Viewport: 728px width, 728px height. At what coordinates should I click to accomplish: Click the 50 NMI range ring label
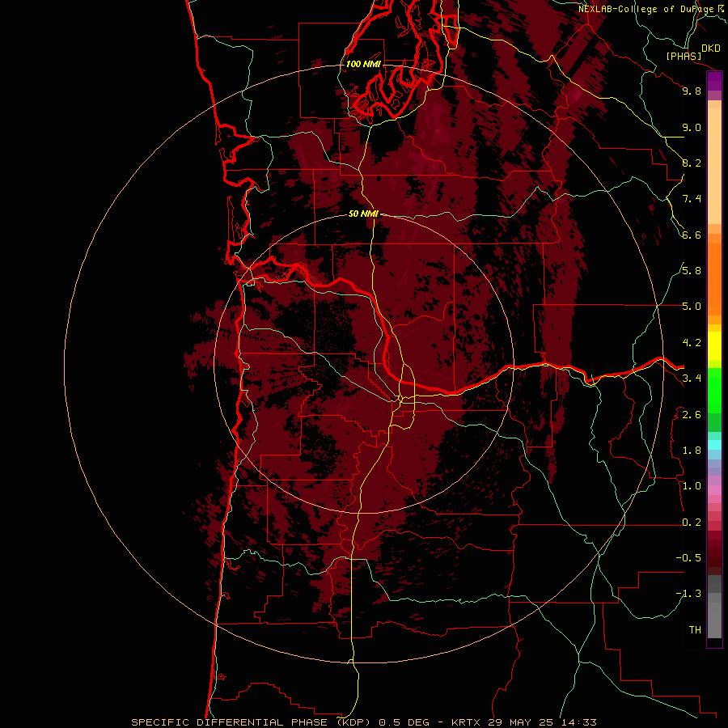(363, 214)
